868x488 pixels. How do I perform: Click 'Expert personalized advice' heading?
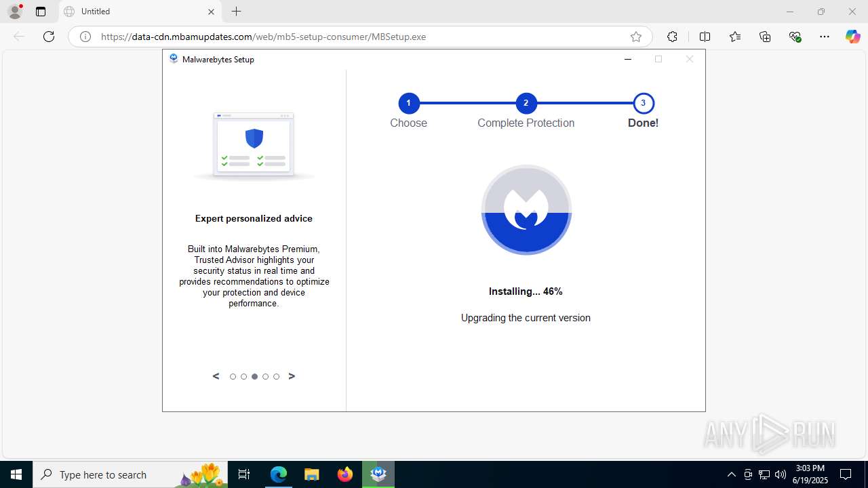(254, 218)
